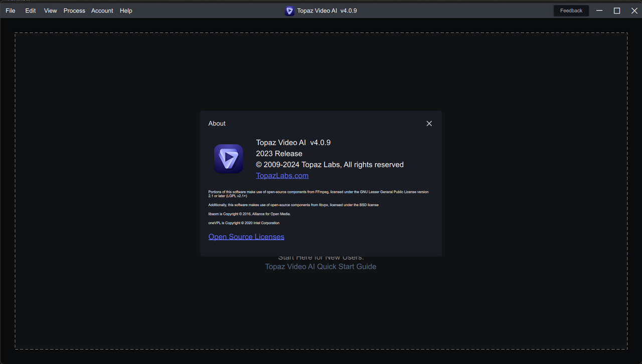Click the libvpx BSD license notice line

pyautogui.click(x=293, y=205)
